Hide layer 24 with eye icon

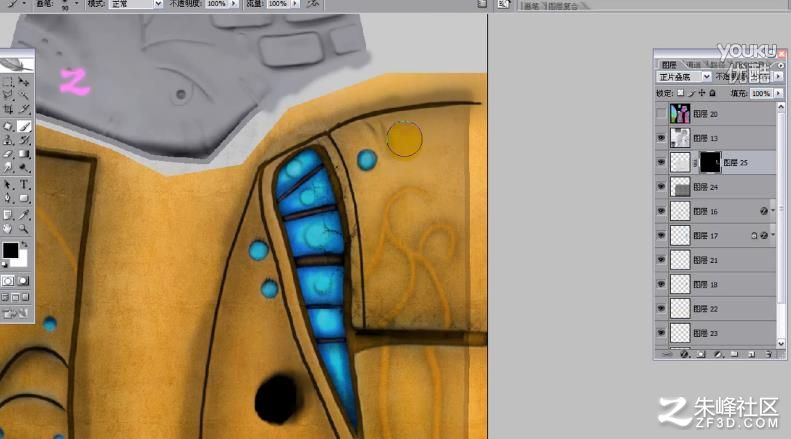click(661, 187)
